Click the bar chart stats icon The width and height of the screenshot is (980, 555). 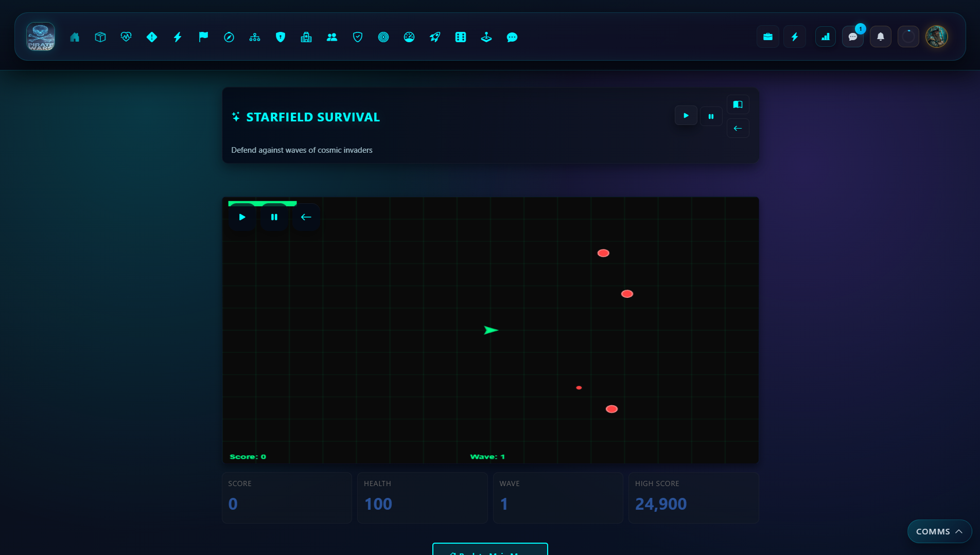point(825,37)
